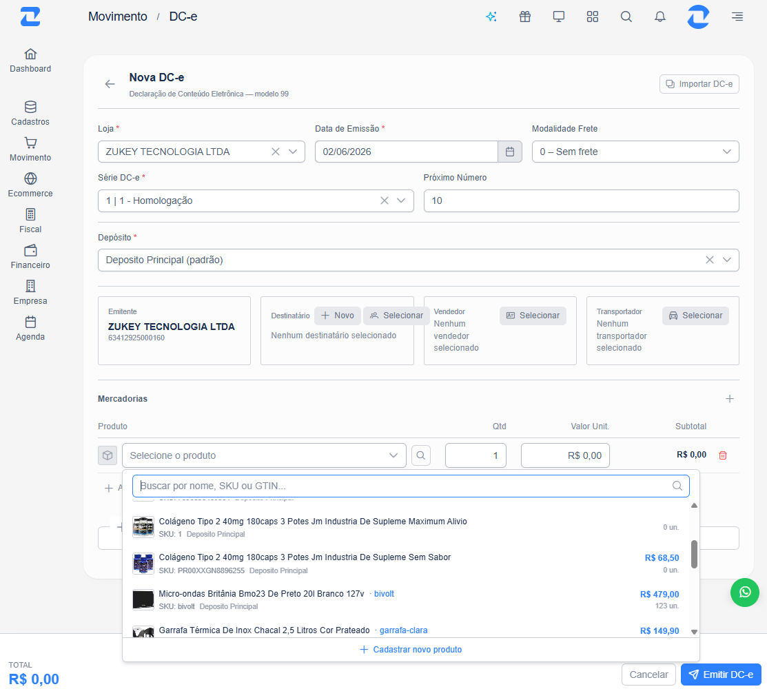Open Movimento in the sidebar
Image resolution: width=767 pixels, height=700 pixels.
pos(30,150)
